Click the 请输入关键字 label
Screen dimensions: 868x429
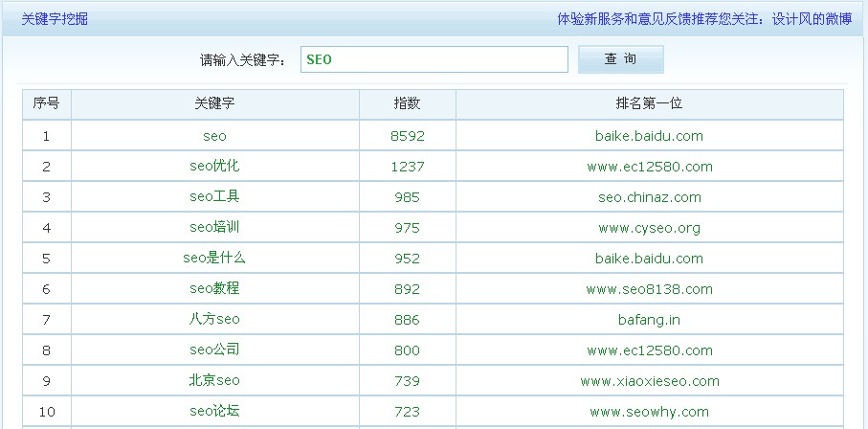click(242, 60)
